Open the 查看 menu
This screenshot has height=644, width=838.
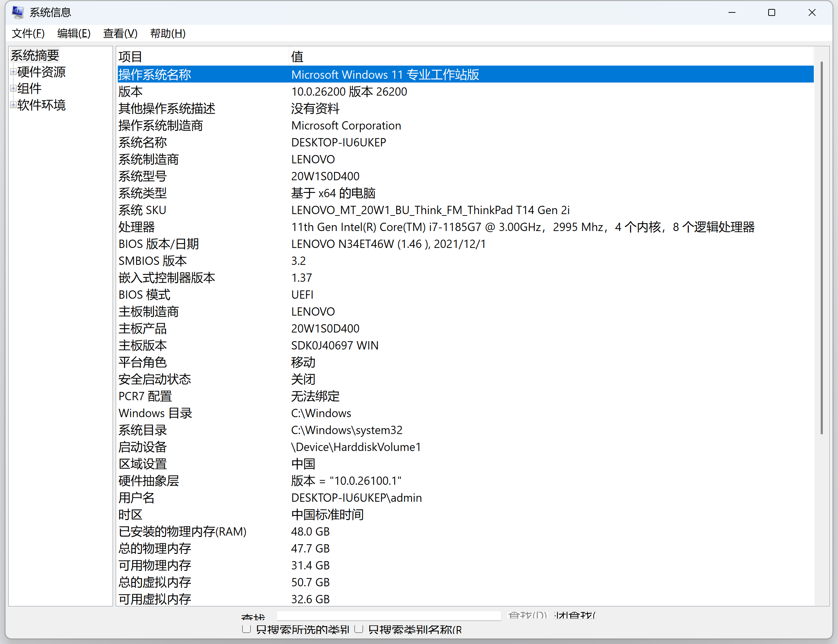pyautogui.click(x=120, y=34)
